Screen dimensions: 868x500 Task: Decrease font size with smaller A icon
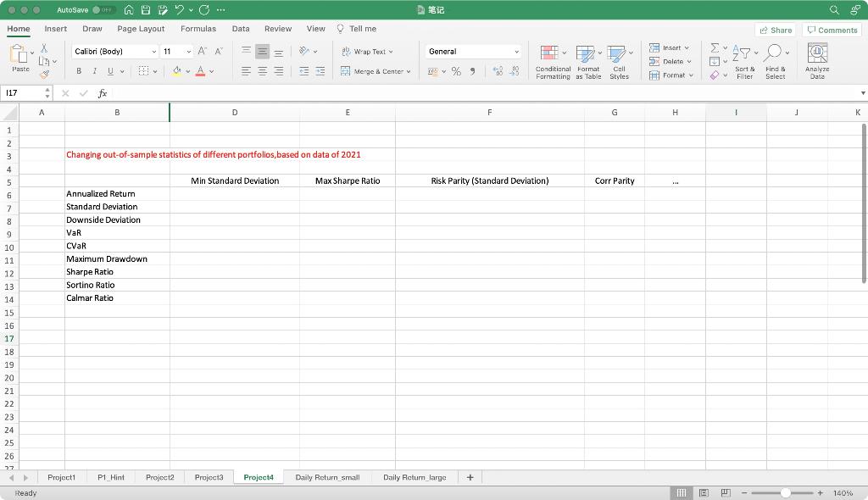(x=218, y=51)
